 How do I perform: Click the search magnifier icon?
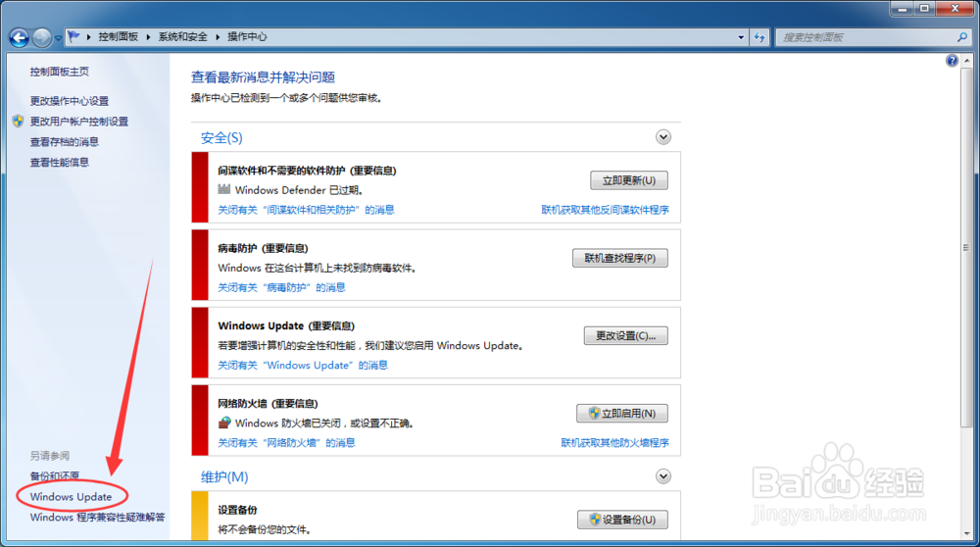pyautogui.click(x=962, y=37)
